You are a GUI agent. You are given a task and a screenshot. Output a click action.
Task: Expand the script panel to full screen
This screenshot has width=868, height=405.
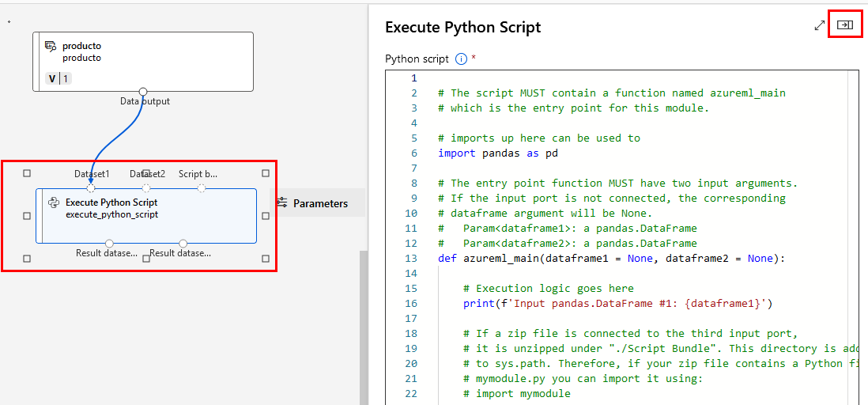(x=820, y=25)
